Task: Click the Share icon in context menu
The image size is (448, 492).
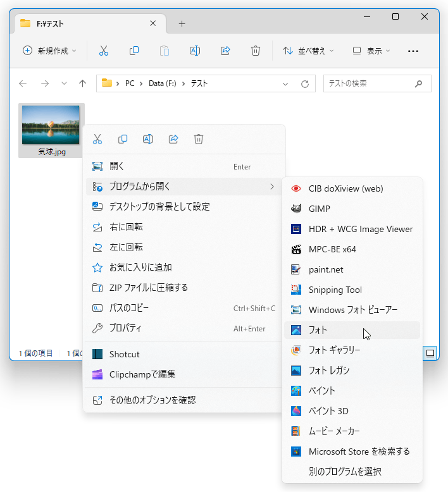Action: click(173, 139)
